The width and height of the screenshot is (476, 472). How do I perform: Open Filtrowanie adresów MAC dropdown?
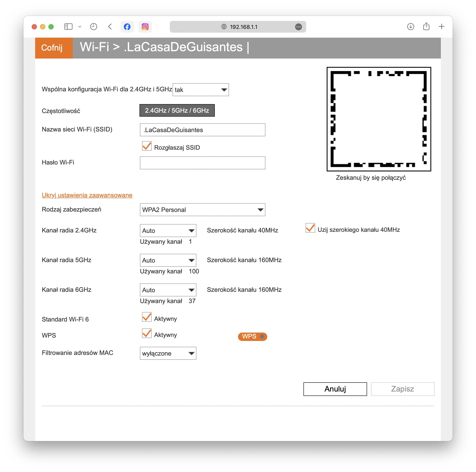coord(168,353)
